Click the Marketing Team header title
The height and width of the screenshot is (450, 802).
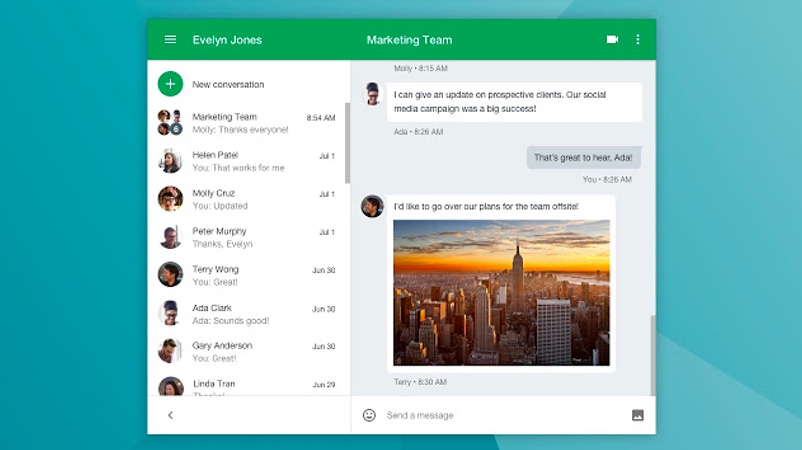point(409,40)
